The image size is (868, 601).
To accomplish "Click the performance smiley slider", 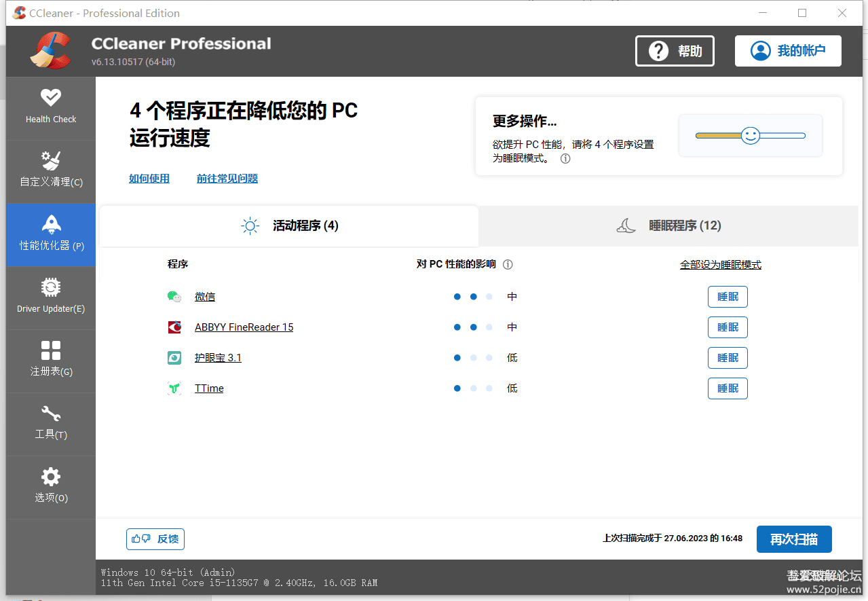I will coord(750,136).
